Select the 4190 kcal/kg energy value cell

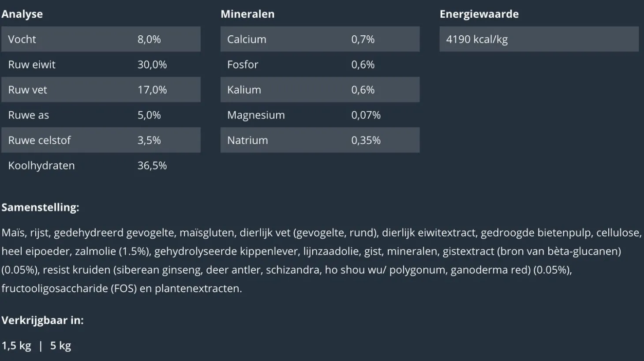pyautogui.click(x=539, y=39)
